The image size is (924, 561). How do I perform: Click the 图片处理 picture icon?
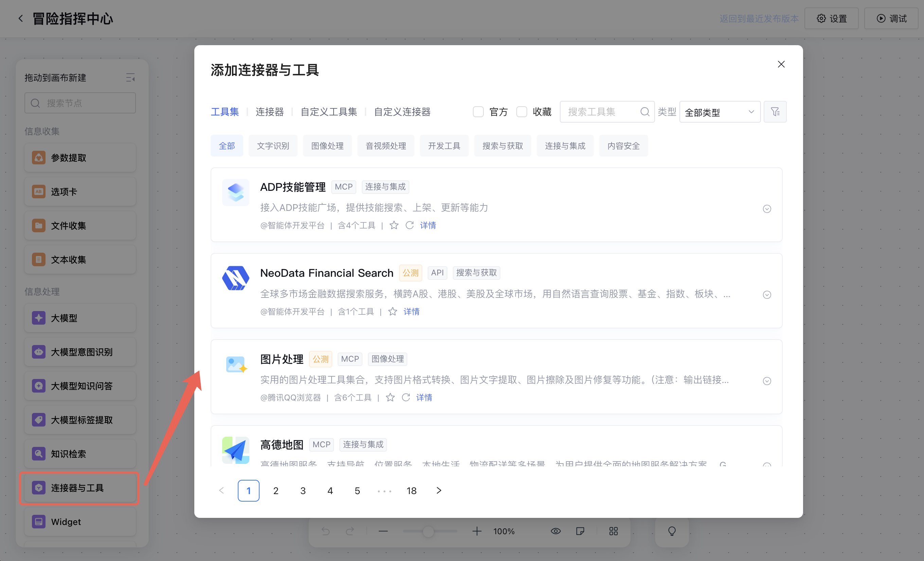click(x=235, y=364)
